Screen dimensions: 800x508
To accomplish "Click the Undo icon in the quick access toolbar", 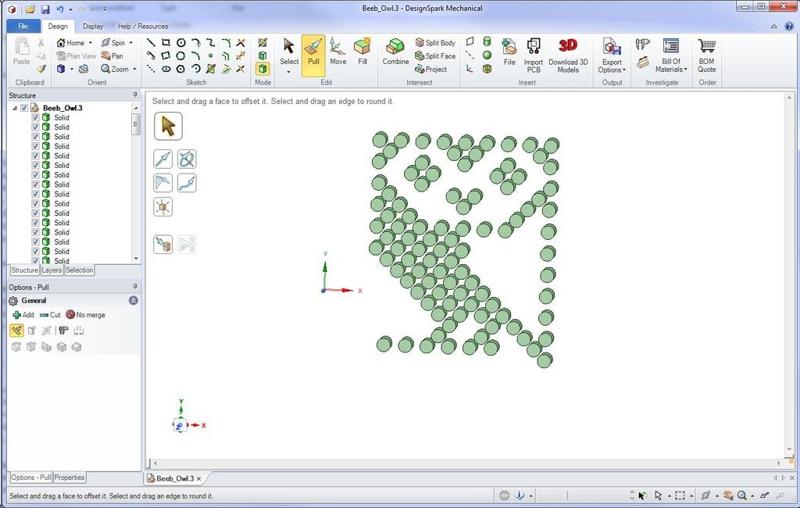I will click(x=60, y=9).
